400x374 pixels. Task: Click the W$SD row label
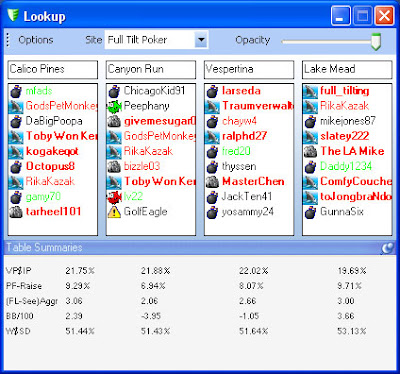pos(18,331)
